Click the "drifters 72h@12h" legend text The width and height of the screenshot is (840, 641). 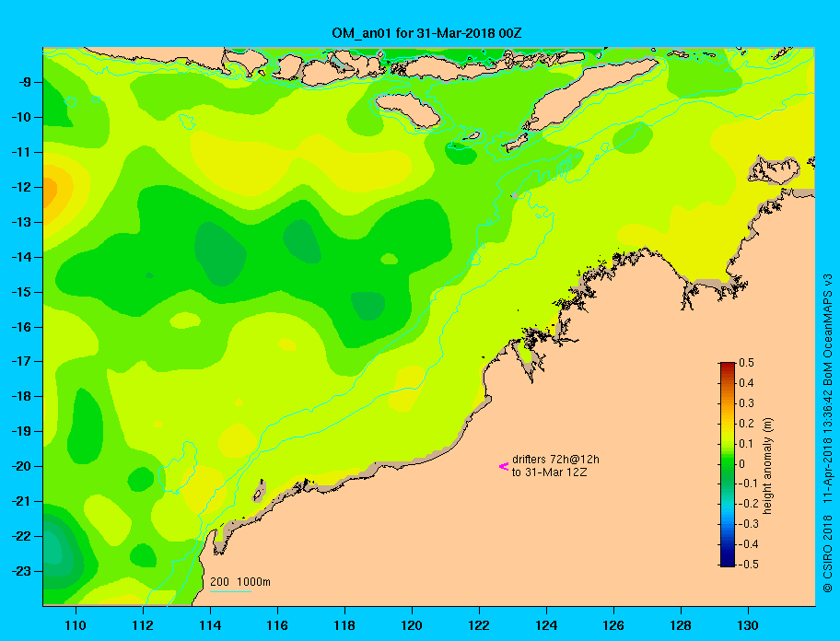555,460
